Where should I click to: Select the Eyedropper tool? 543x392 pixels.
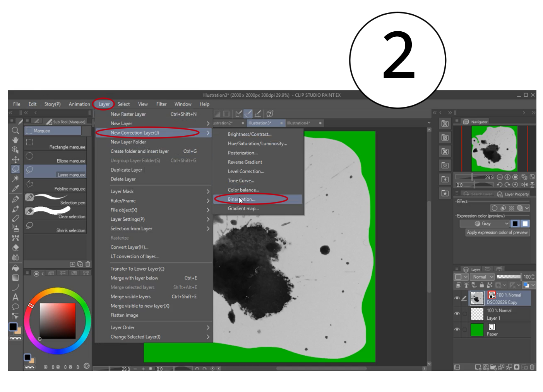[x=16, y=187]
